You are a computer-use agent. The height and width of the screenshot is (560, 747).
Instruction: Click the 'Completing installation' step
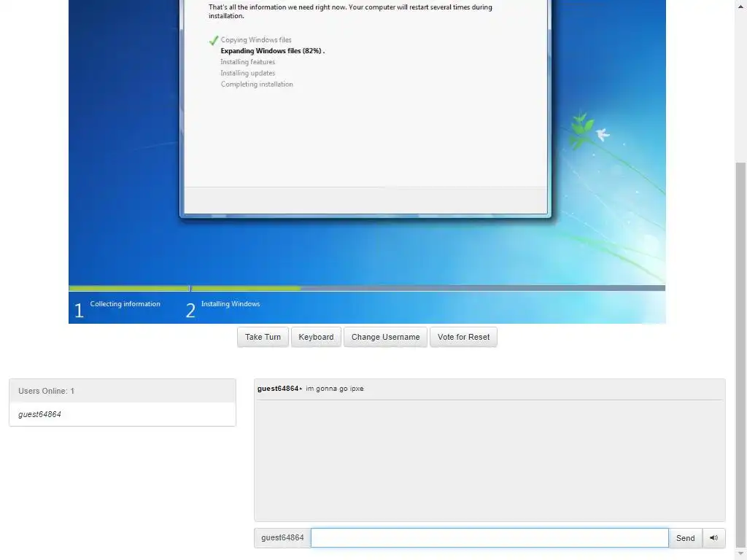257,85
